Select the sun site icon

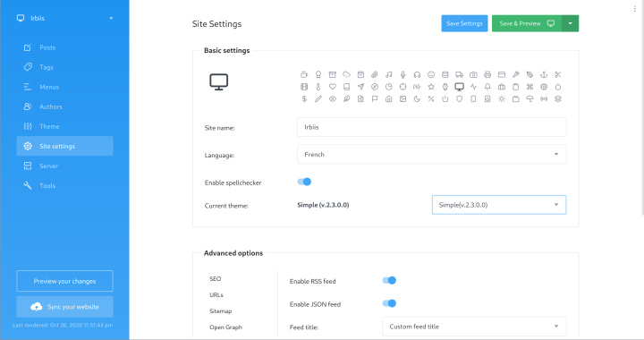(x=502, y=99)
